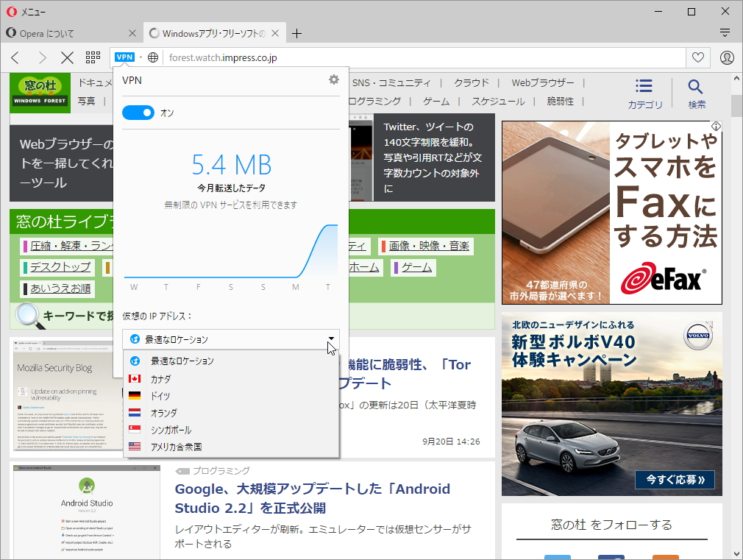This screenshot has height=560, width=743.
Task: Open the クラウド nav link
Action: point(471,83)
